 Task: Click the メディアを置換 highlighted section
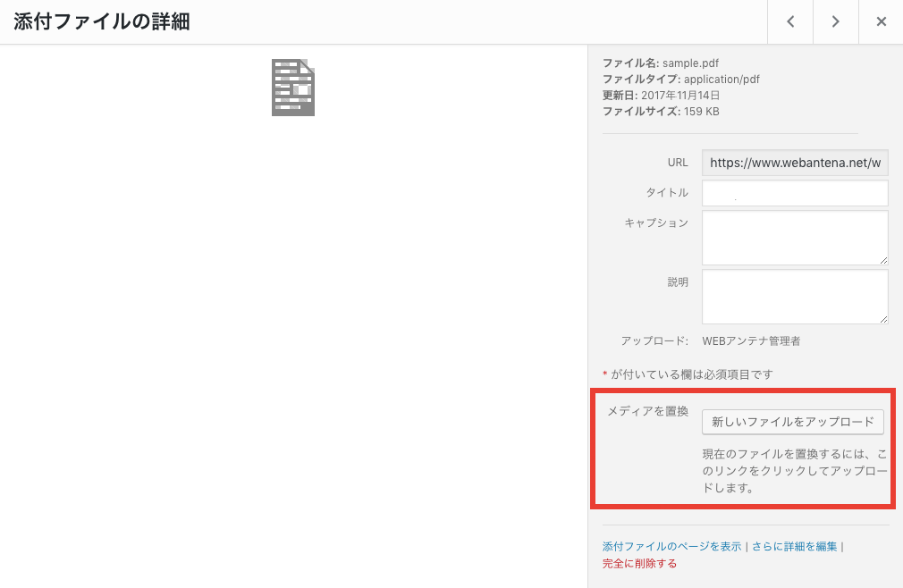[x=744, y=449]
